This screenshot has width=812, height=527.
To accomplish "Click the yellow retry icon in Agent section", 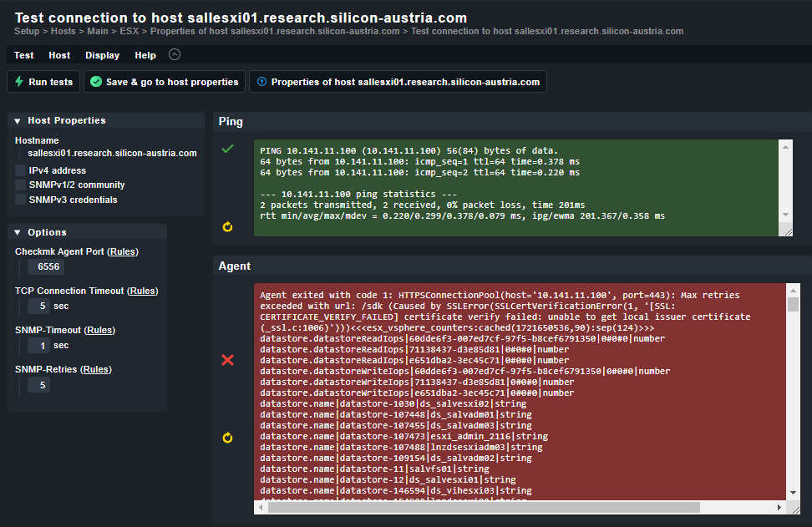I will [x=226, y=437].
